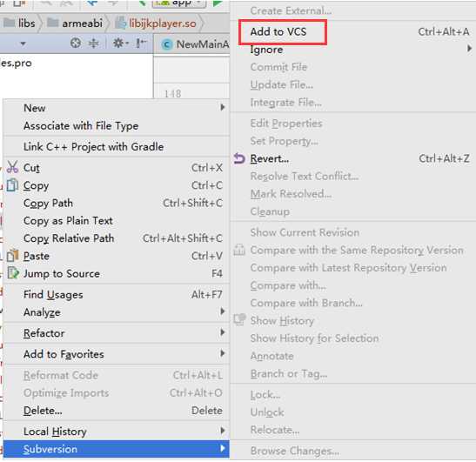Click the Paste icon

click(12, 256)
